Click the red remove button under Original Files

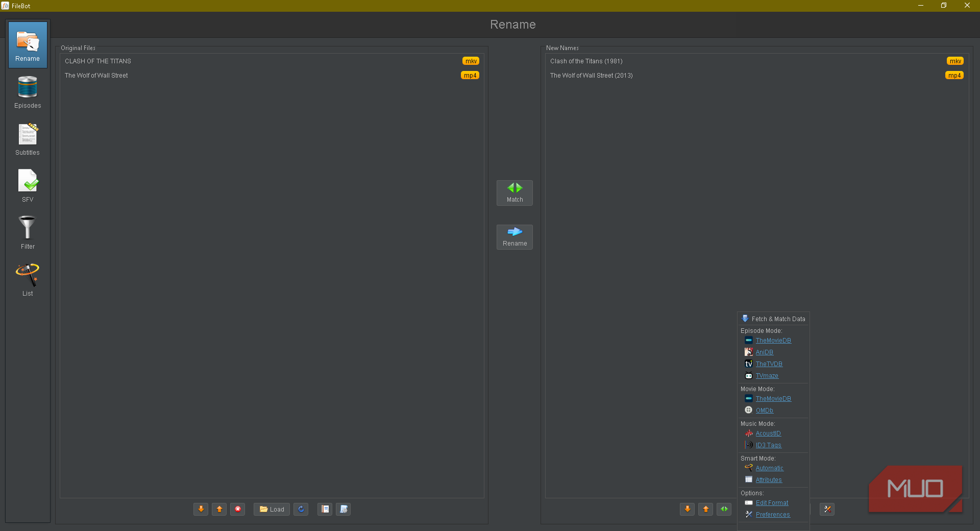[238, 509]
